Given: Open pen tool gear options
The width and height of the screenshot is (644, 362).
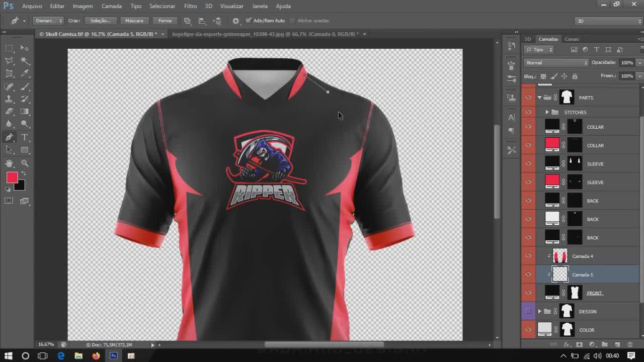Looking at the screenshot, I should point(235,21).
